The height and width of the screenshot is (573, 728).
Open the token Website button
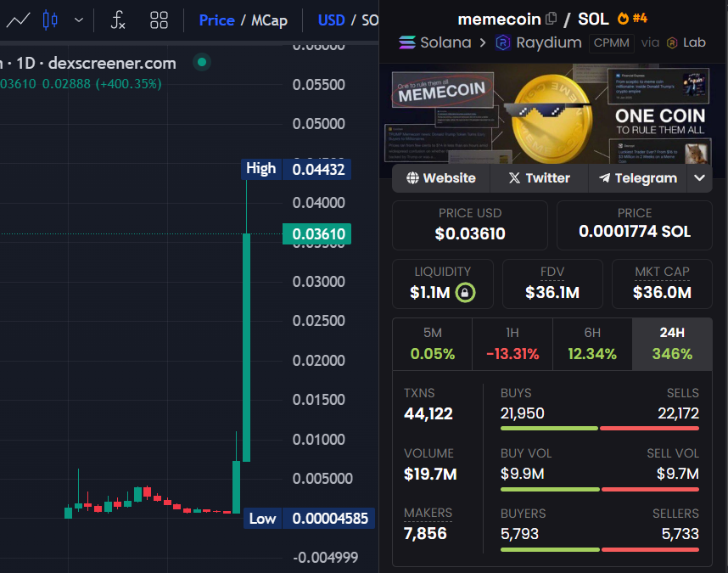[x=441, y=178]
